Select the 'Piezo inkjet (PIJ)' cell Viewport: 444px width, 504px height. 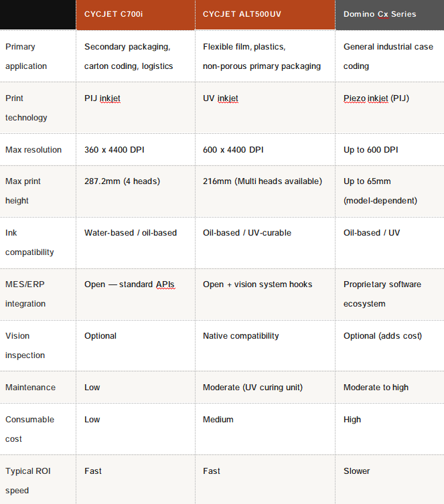coord(376,98)
